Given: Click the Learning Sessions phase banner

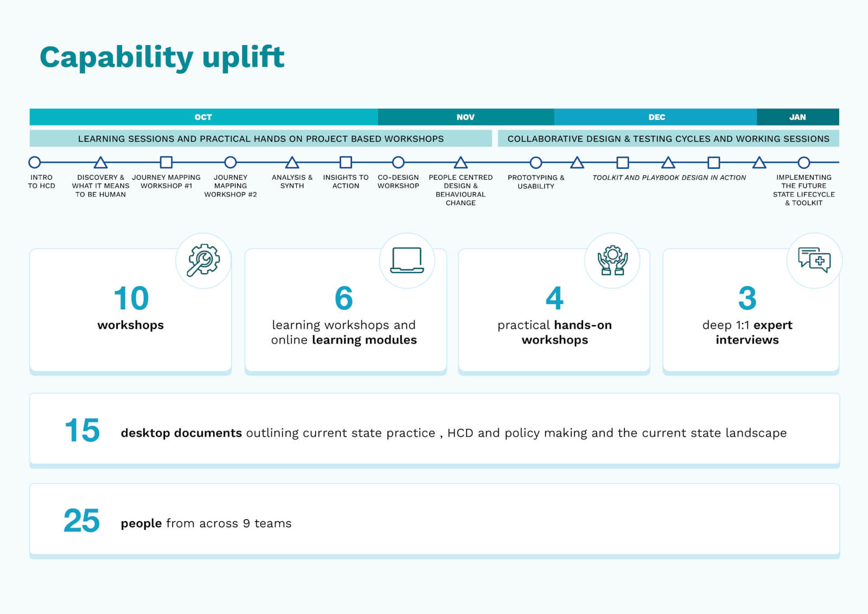Looking at the screenshot, I should [261, 138].
